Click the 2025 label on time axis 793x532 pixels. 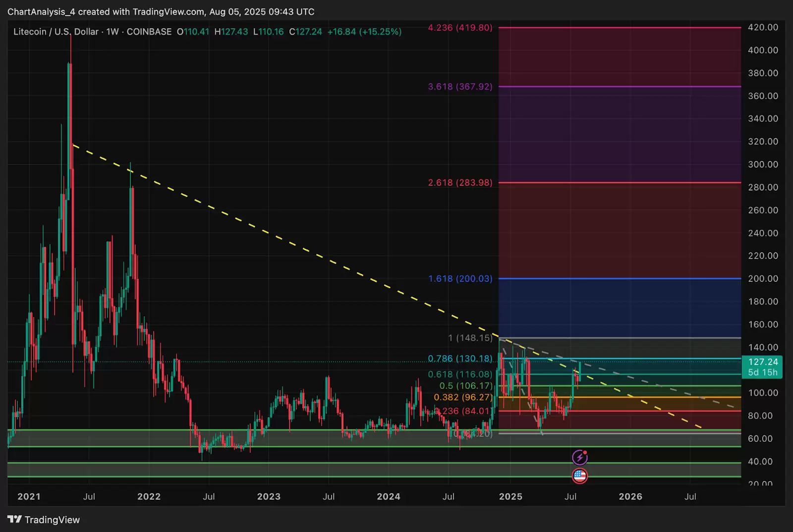coord(510,496)
